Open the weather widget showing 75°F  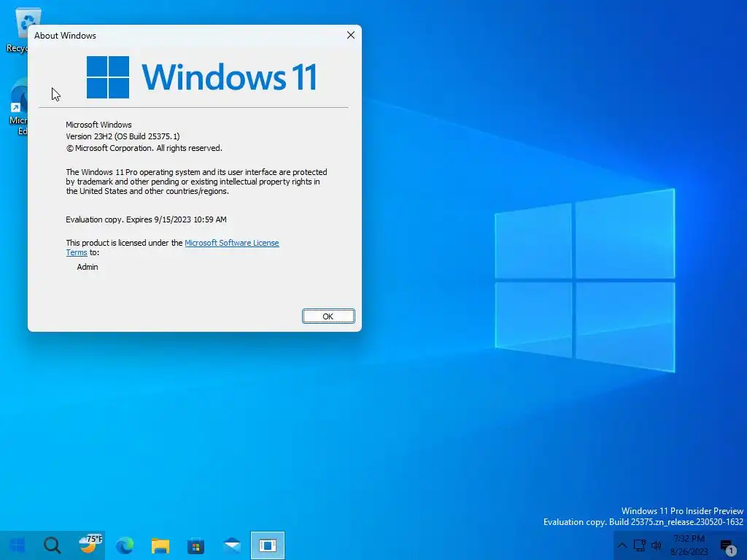90,545
